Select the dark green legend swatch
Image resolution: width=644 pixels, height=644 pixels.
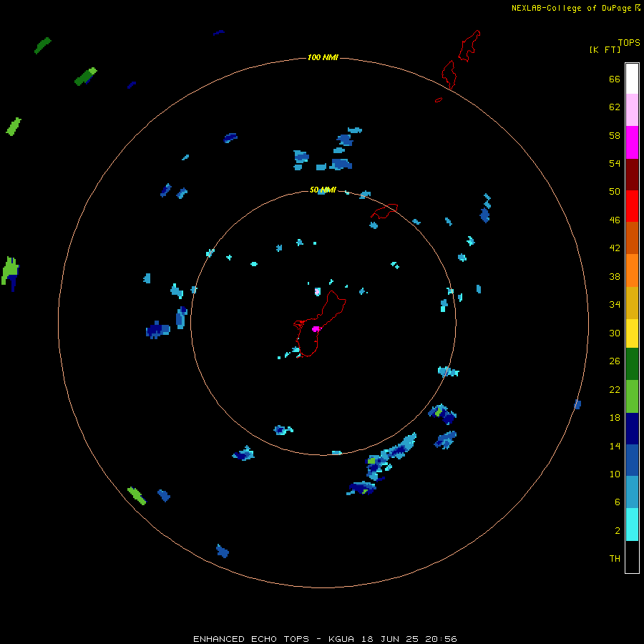[x=632, y=364]
